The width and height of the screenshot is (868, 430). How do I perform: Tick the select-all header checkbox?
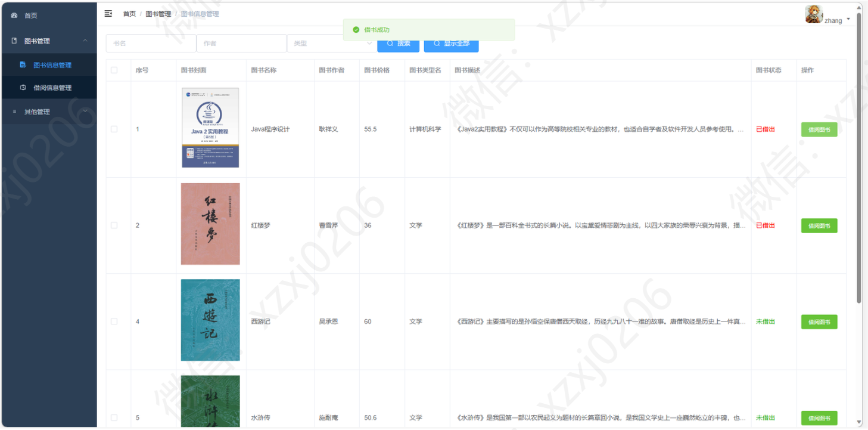click(114, 70)
